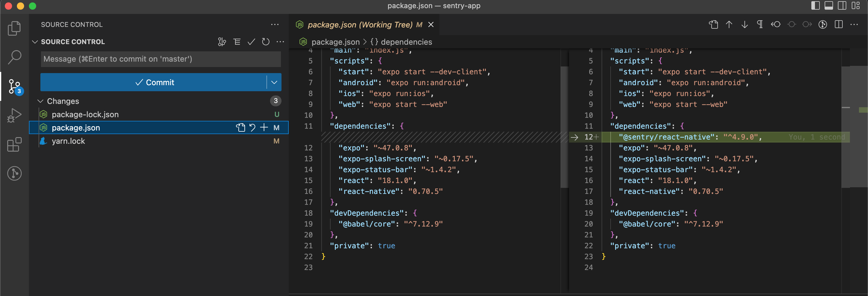Toggle primary sidebar visibility in title bar
The height and width of the screenshot is (296, 868).
click(x=815, y=6)
